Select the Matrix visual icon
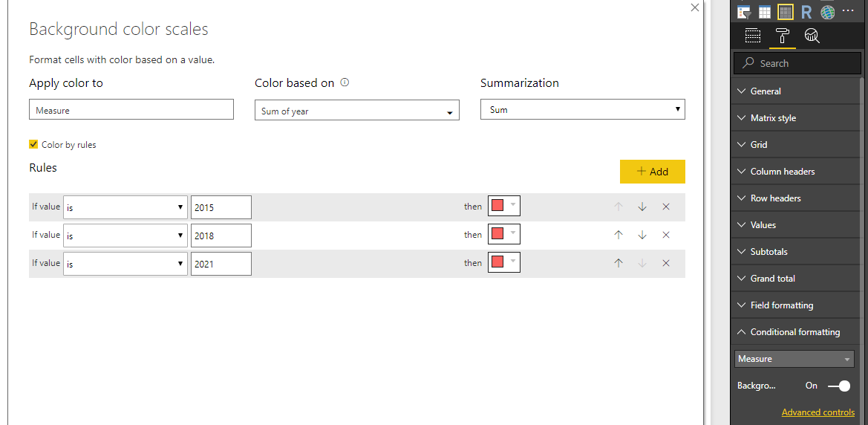This screenshot has width=868, height=425. [785, 12]
